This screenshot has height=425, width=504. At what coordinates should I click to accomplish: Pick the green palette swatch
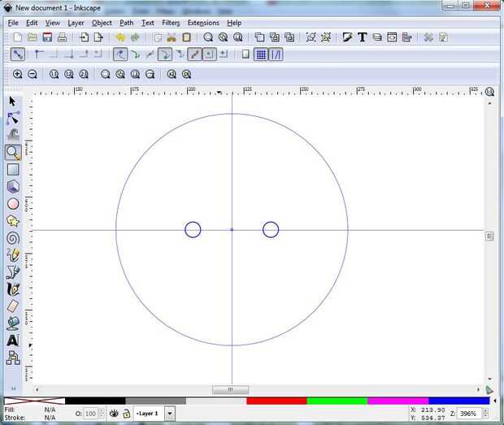(337, 401)
